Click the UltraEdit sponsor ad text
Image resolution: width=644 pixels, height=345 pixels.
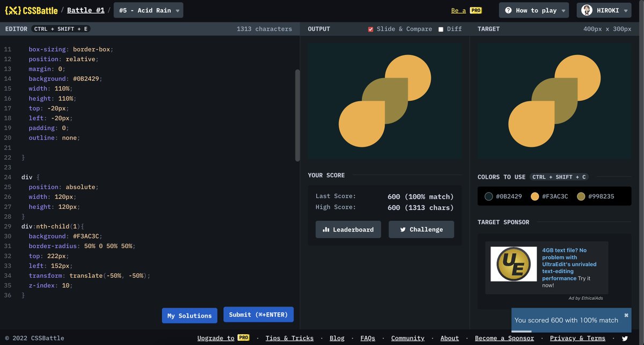tap(570, 268)
